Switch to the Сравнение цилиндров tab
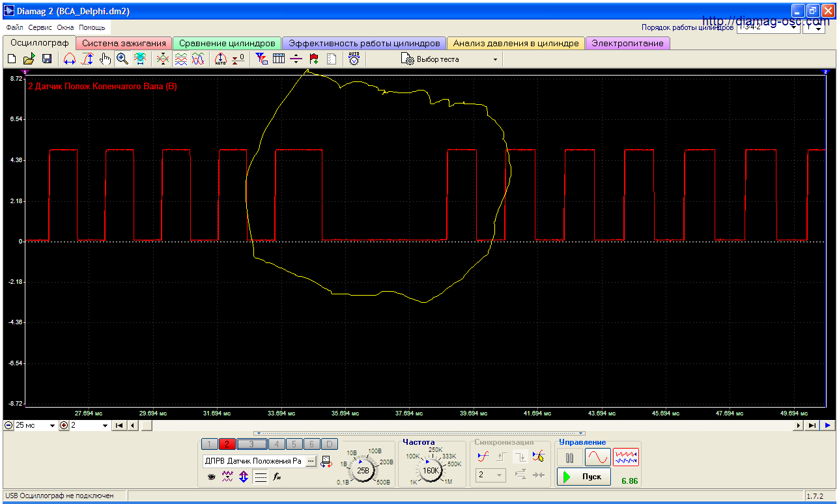 click(227, 43)
